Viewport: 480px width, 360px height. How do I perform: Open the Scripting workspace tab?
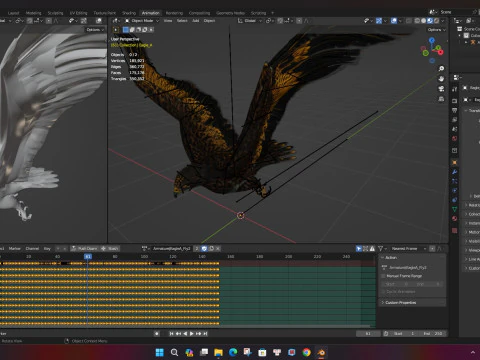259,13
